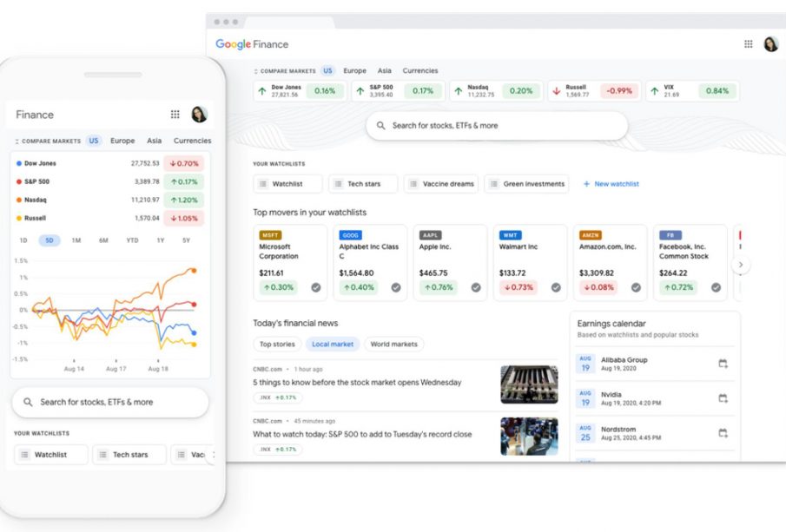The height and width of the screenshot is (532, 786).
Task: Open 'What to watch today' headline
Action: (x=362, y=434)
